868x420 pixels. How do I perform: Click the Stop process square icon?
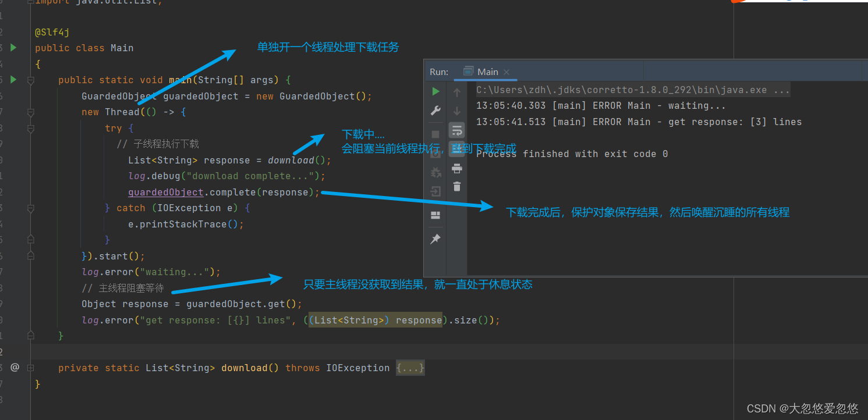tap(435, 134)
